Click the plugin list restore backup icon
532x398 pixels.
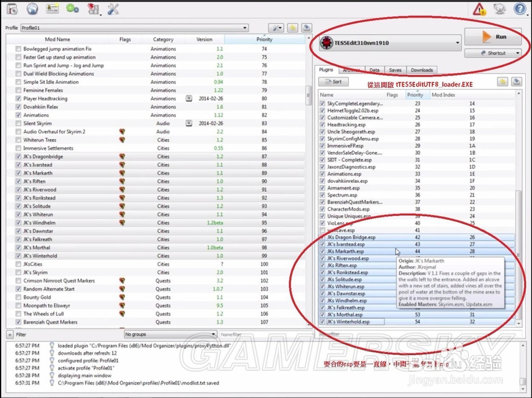503,81
